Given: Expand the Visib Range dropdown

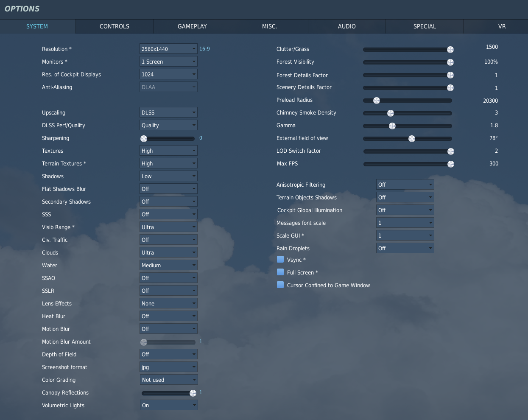Looking at the screenshot, I should click(169, 227).
